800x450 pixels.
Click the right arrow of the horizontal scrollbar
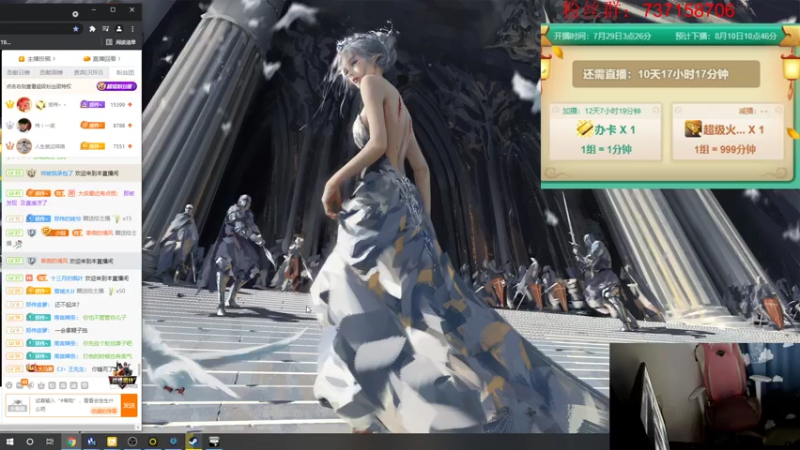click(x=138, y=427)
